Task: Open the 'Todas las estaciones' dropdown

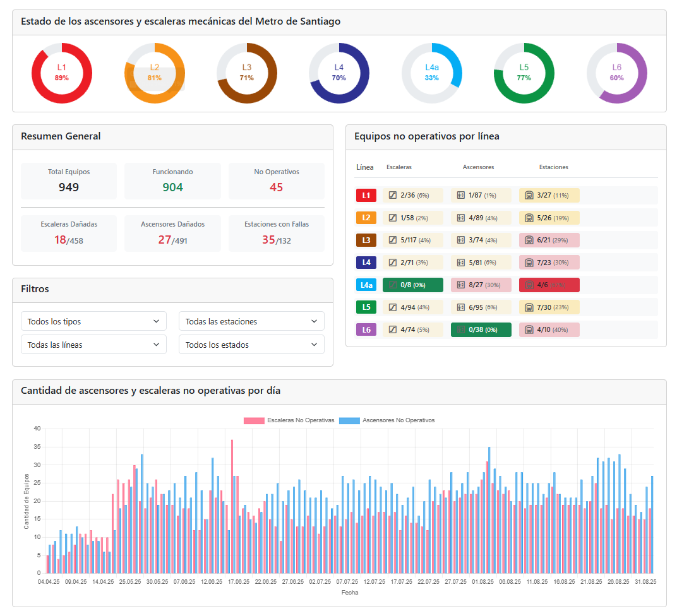Action: (x=252, y=321)
